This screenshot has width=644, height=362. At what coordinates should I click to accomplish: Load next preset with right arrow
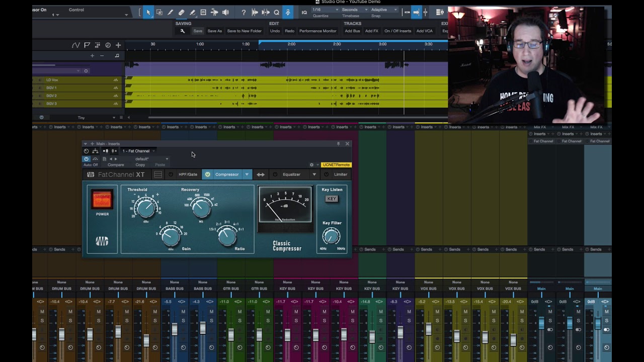pos(116,159)
